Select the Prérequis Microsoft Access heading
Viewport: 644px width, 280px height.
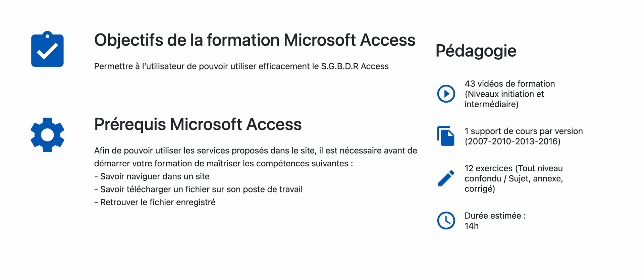tap(198, 124)
